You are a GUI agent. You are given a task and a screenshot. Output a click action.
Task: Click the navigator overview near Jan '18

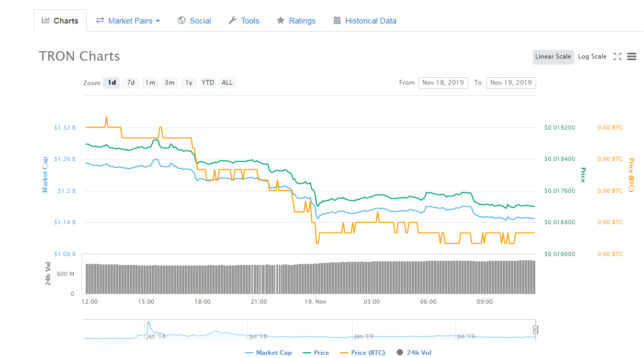pyautogui.click(x=155, y=336)
